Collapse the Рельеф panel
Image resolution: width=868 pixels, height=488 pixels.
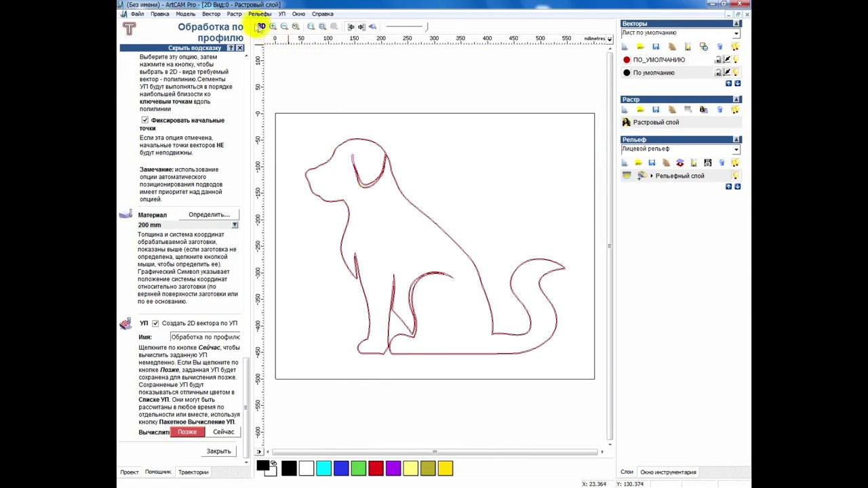coord(736,140)
